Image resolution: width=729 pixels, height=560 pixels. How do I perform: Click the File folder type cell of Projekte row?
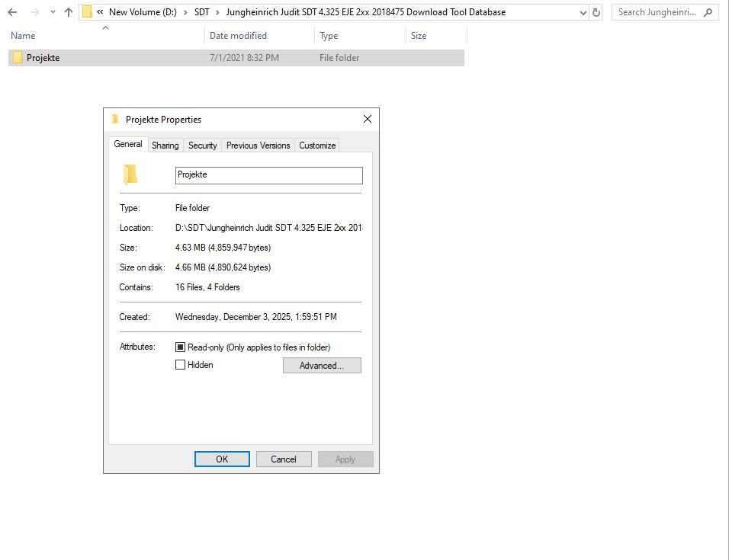pos(339,58)
